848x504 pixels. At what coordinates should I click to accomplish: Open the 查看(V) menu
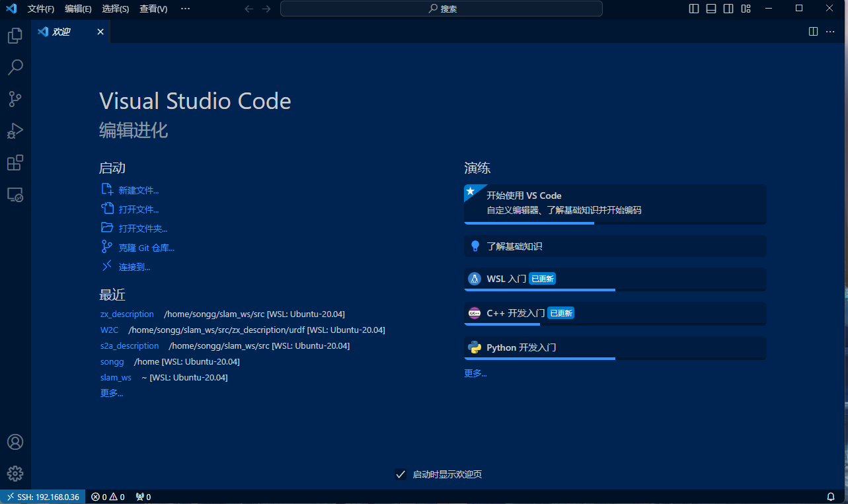coord(153,9)
